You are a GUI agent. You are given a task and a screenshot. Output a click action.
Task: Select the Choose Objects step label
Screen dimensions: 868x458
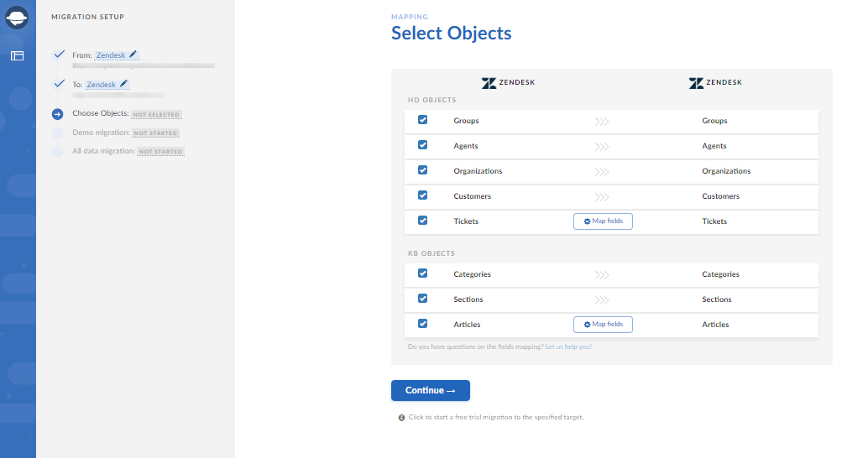[x=100, y=113]
